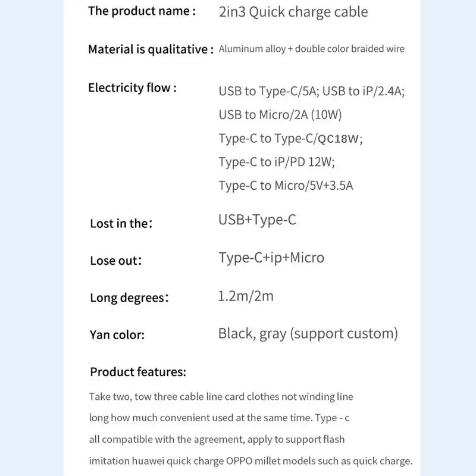Click the "Type-C to Type-C/QC18W" line
The image size is (476, 476).
coord(290,139)
